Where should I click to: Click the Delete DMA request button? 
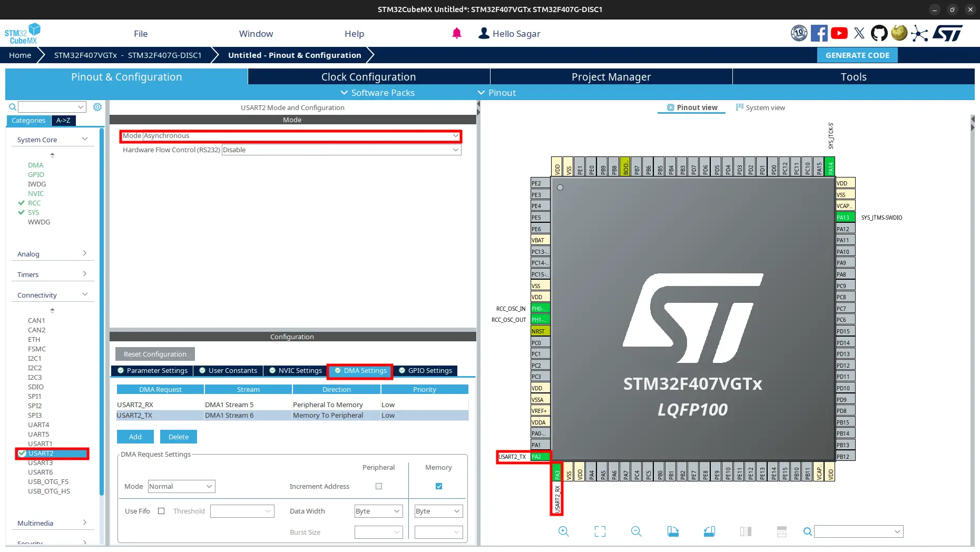[179, 437]
